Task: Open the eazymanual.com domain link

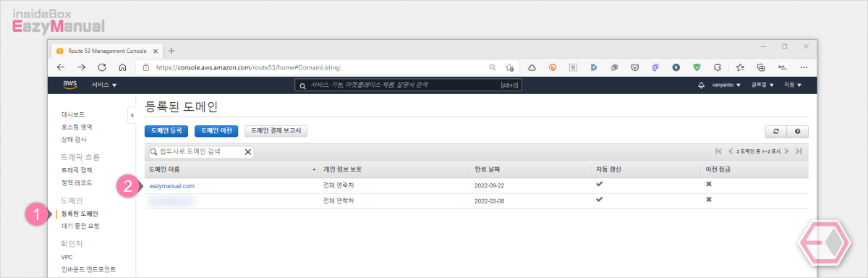Action: tap(172, 186)
